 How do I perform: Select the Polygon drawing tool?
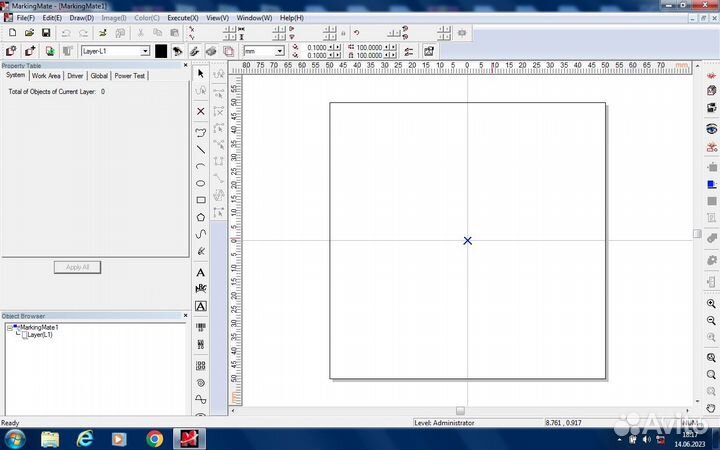[x=201, y=216]
